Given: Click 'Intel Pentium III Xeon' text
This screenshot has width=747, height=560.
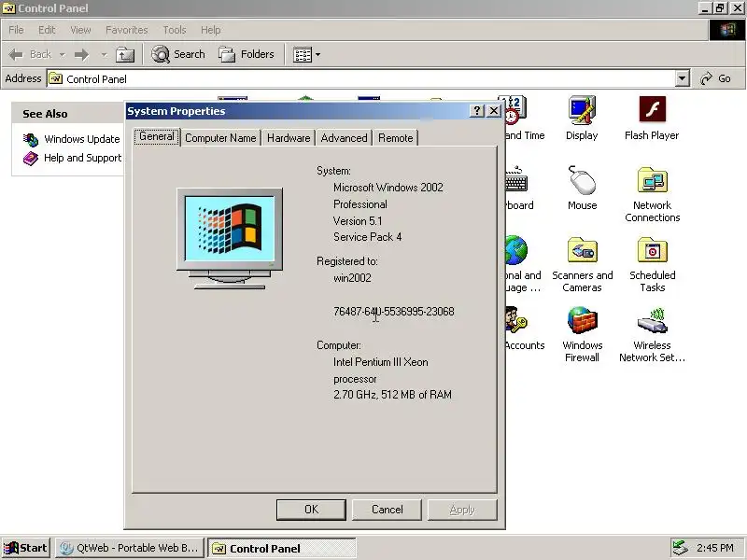Looking at the screenshot, I should pos(381,362).
